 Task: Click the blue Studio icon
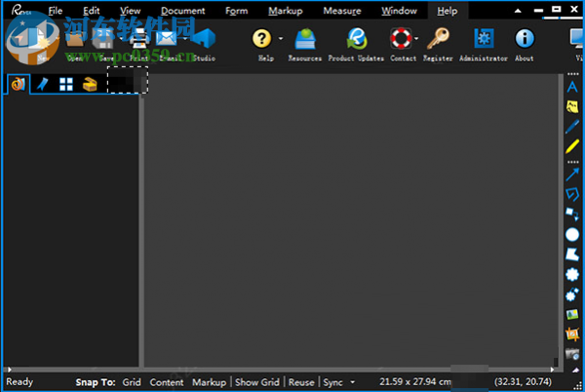[x=204, y=38]
